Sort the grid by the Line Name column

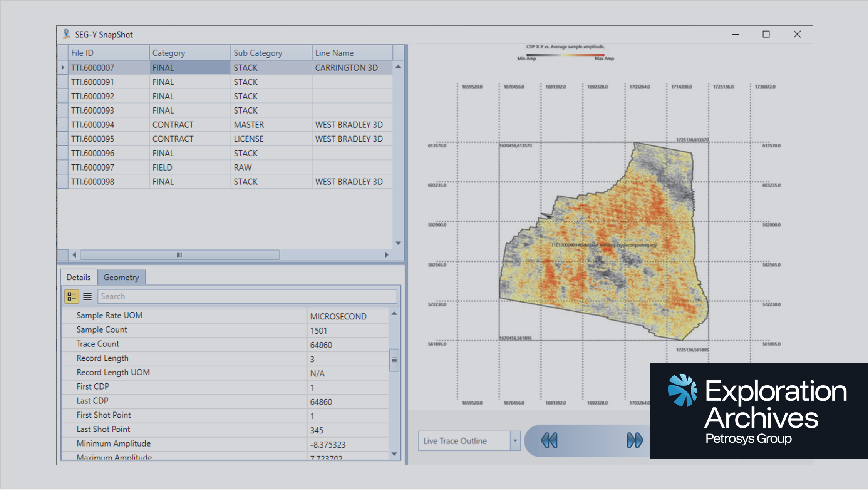(334, 52)
